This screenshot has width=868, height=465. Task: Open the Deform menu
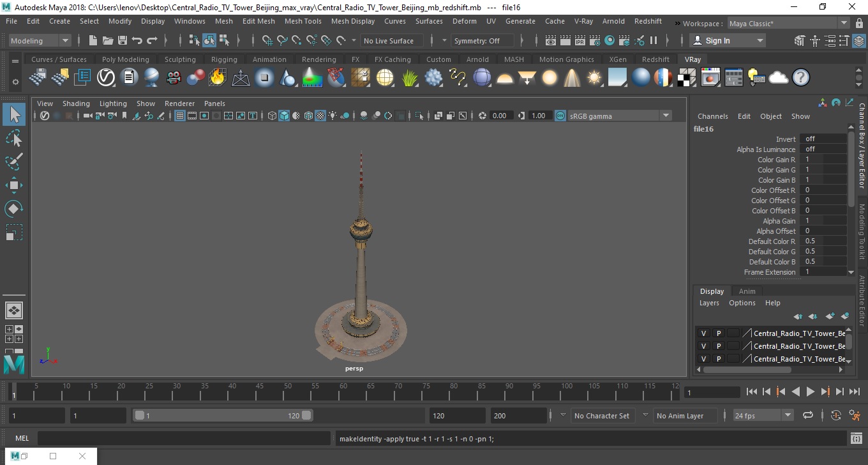[x=464, y=21]
